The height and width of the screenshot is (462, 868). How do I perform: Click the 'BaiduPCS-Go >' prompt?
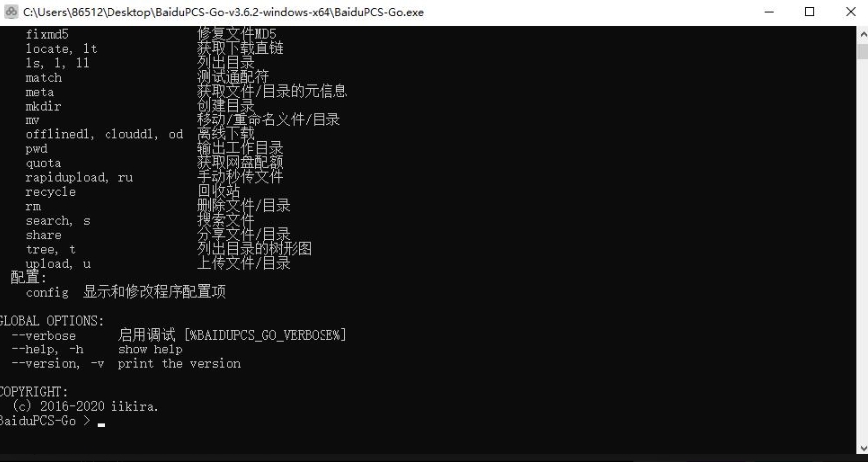point(45,421)
